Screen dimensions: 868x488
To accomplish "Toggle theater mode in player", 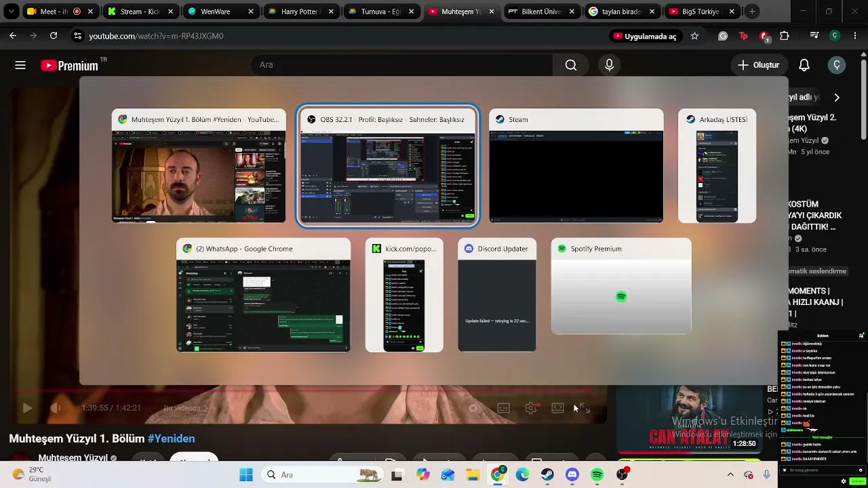I will [557, 408].
